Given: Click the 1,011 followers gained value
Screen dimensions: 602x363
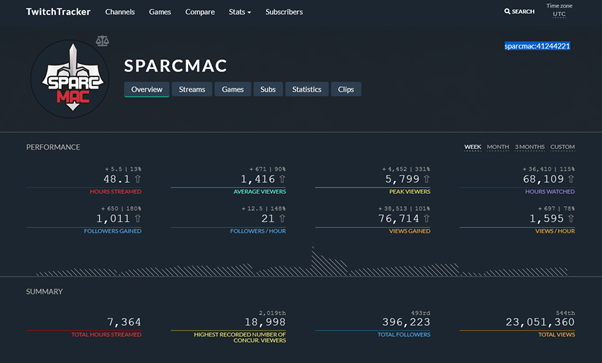Looking at the screenshot, I should click(x=113, y=219).
